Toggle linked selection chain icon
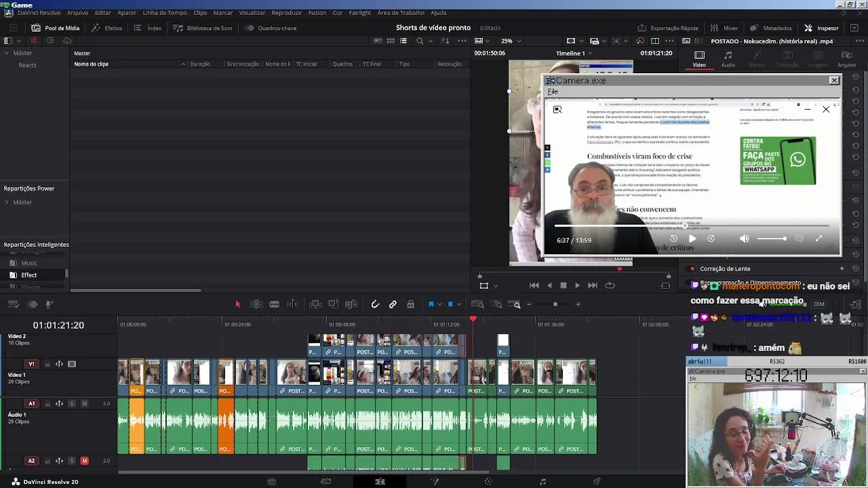Screen dimensions: 868x488 pos(393,304)
